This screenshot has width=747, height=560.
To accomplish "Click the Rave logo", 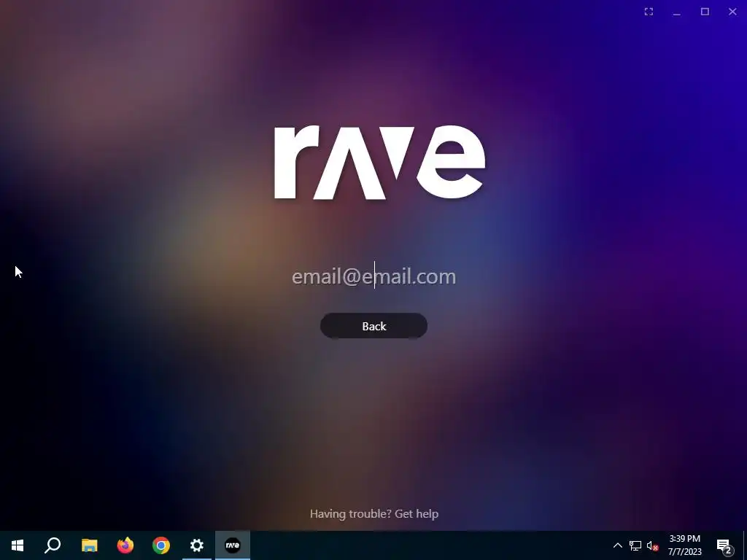I will 379,163.
